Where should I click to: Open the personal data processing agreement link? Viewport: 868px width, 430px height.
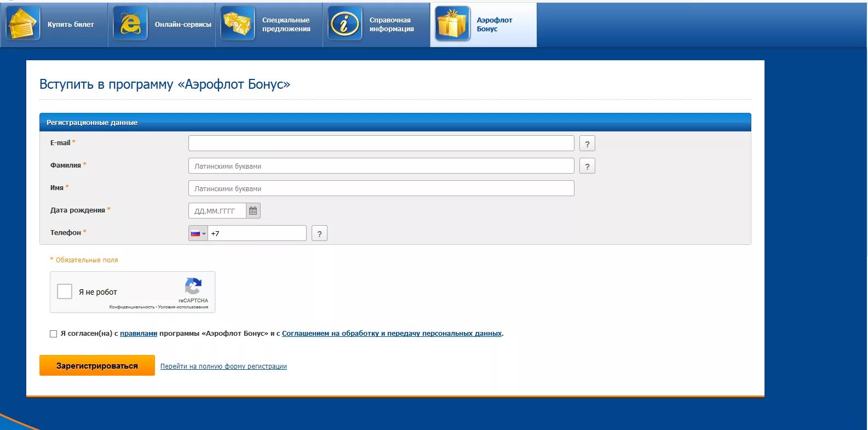[392, 333]
